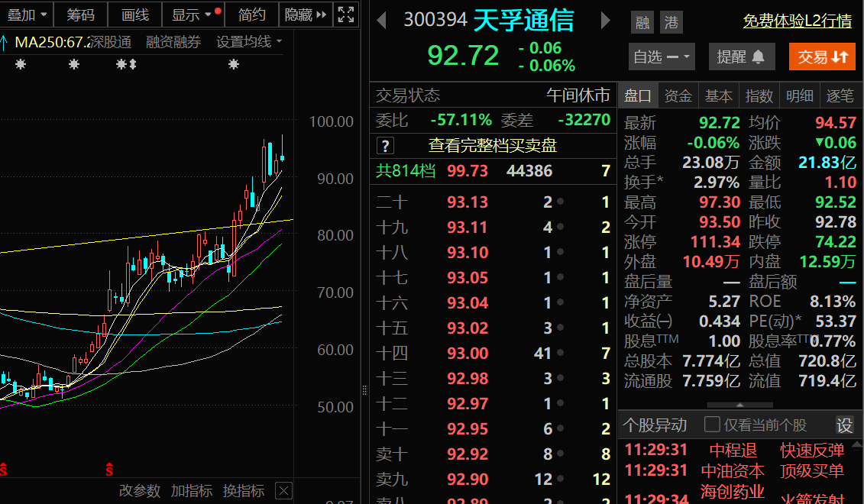Click 查看完整档买卖盘 link
Screen dimensions: 864x504
click(x=493, y=145)
